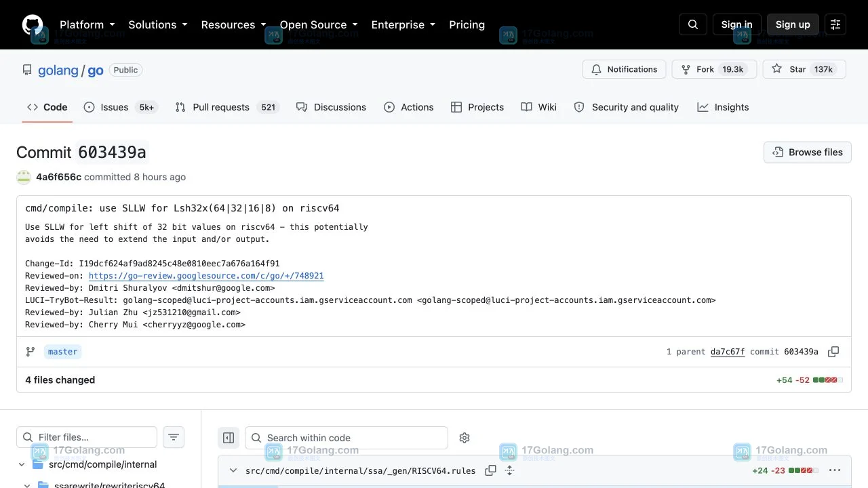
Task: Click the 4 files changed heading
Action: pos(60,380)
